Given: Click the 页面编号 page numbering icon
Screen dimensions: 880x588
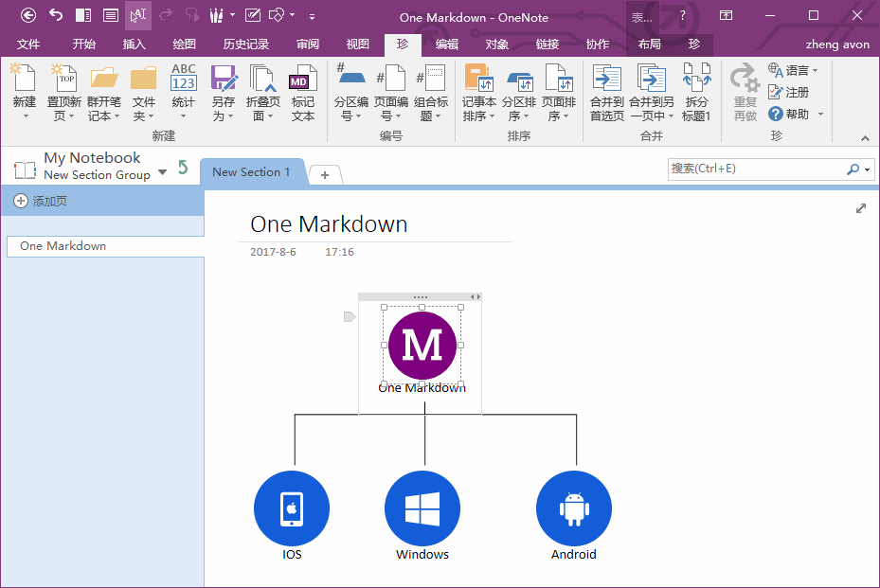Looking at the screenshot, I should pos(390,77).
